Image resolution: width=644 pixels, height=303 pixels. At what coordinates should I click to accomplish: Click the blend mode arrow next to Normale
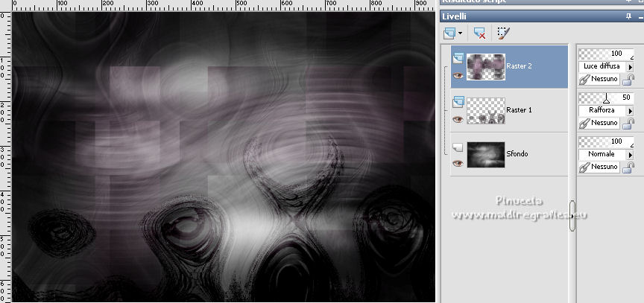pyautogui.click(x=630, y=155)
